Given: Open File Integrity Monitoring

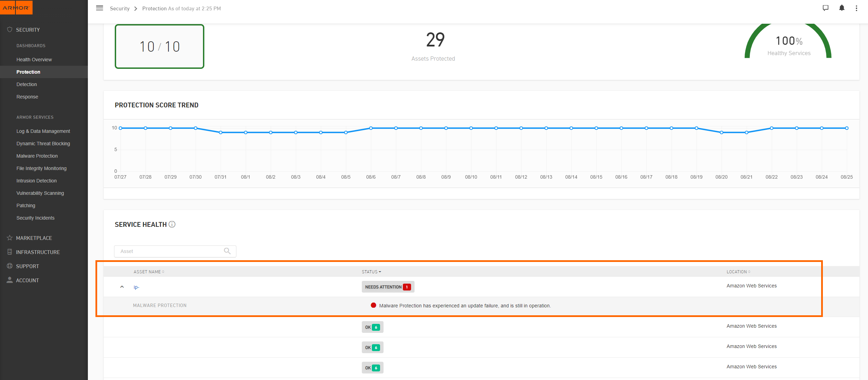Looking at the screenshot, I should tap(41, 168).
